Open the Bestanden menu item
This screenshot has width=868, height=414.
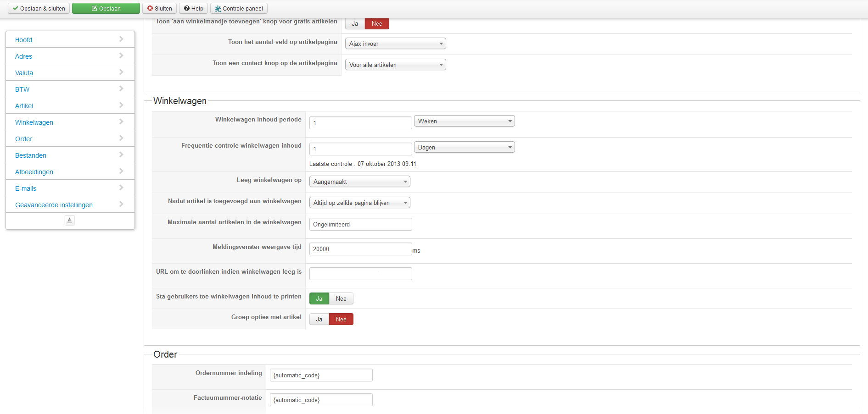(x=31, y=155)
